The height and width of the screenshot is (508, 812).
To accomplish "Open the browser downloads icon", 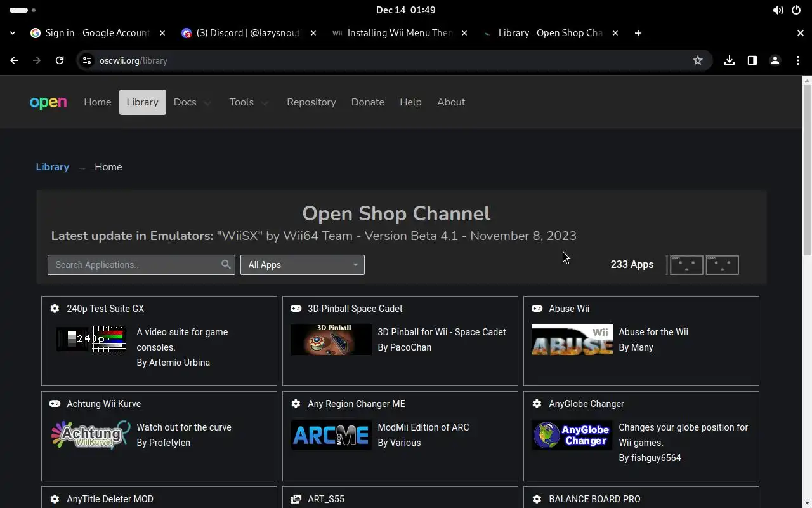I will 730,60.
